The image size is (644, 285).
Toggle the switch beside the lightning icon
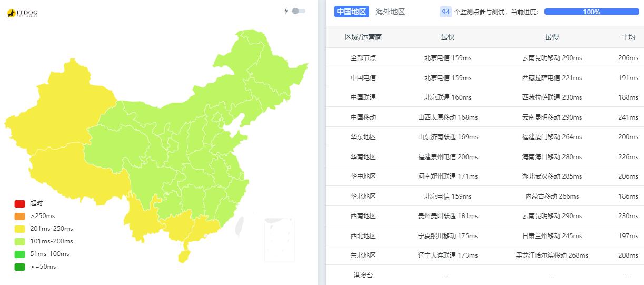click(x=299, y=11)
